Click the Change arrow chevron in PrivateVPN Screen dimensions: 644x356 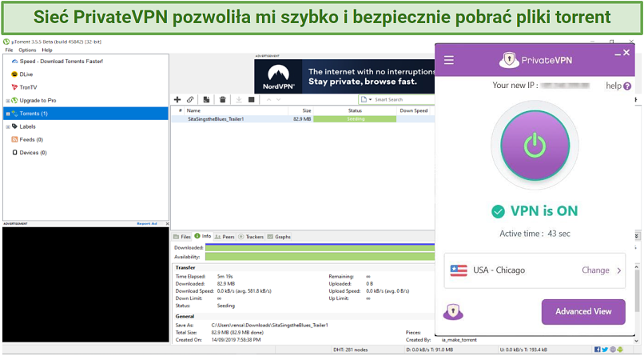(x=619, y=270)
